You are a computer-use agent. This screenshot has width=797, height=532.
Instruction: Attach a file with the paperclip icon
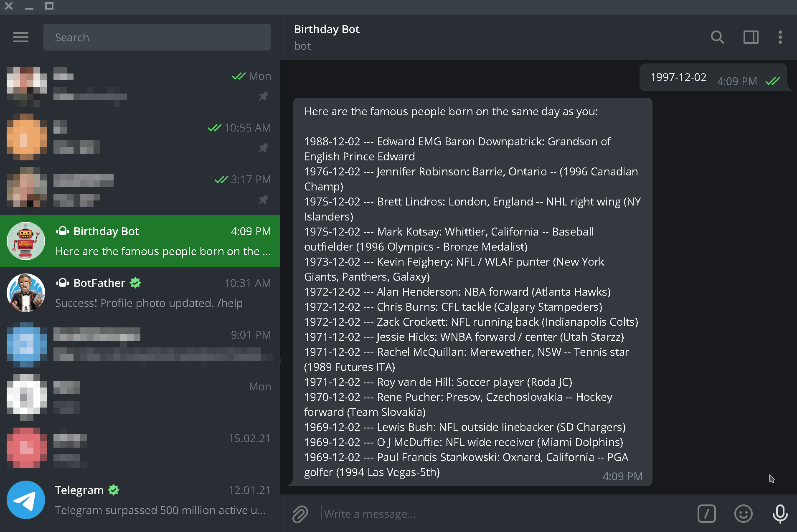(x=300, y=514)
